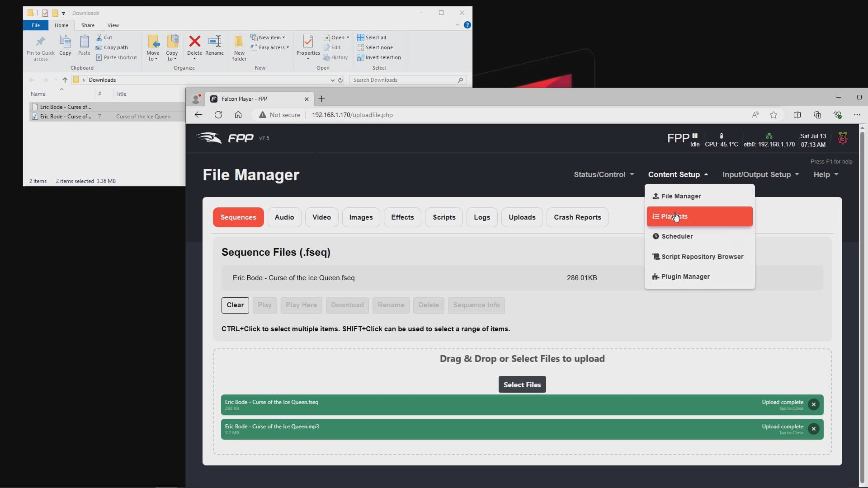Click History in the Open group
The image size is (868, 488).
point(335,57)
